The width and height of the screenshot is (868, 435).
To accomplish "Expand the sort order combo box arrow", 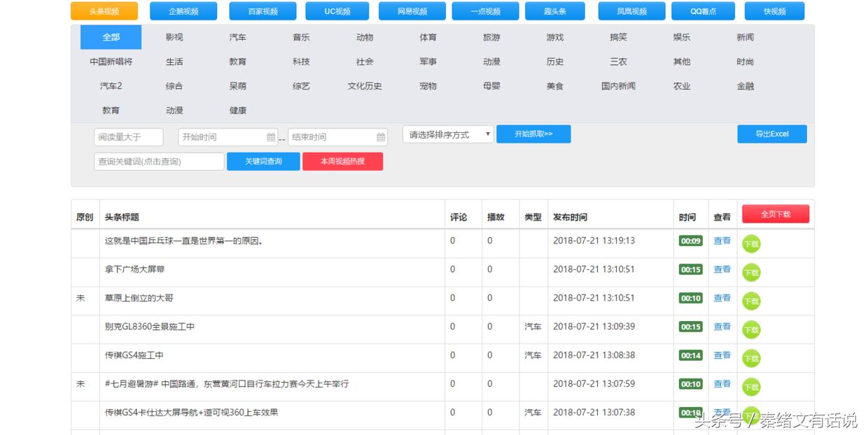I will (x=488, y=134).
